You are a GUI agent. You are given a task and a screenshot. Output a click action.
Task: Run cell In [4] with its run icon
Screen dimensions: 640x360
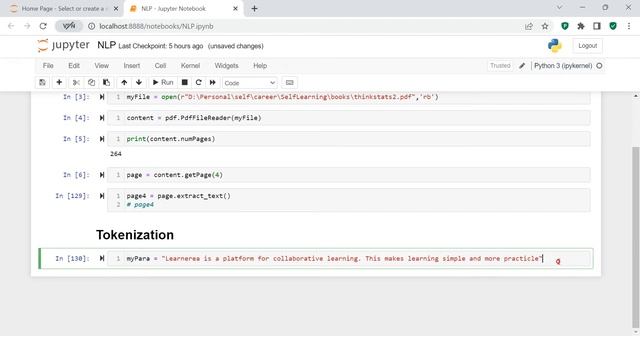click(x=102, y=118)
